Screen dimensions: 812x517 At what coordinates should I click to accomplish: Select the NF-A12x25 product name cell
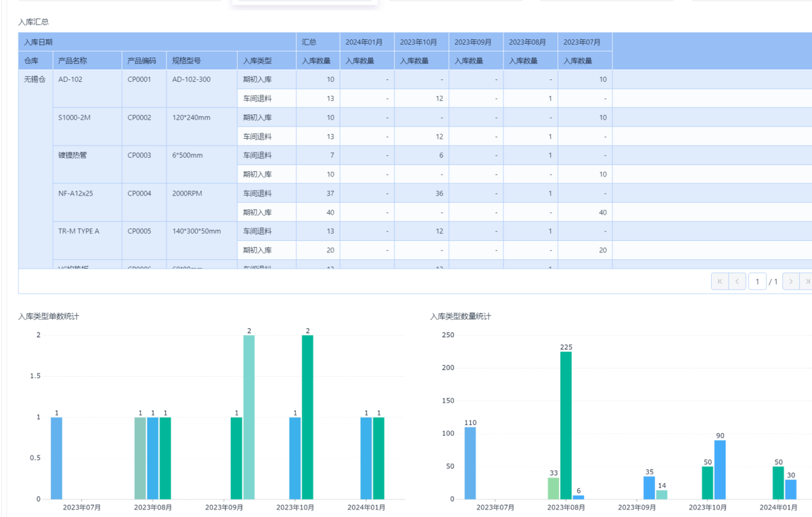(88, 202)
